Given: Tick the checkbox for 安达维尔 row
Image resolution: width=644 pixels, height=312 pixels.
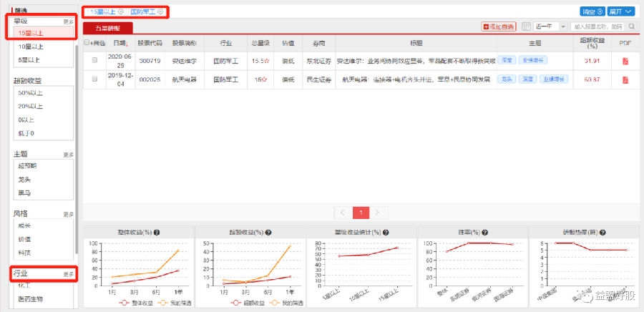Looking at the screenshot, I should click(x=94, y=62).
